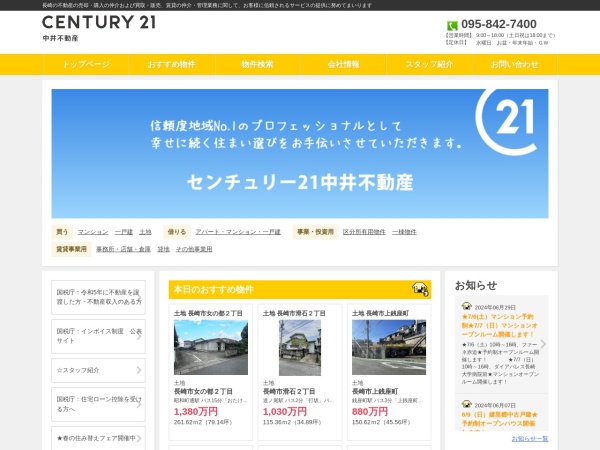Click the 貸地 link
600x450 pixels.
[163, 249]
